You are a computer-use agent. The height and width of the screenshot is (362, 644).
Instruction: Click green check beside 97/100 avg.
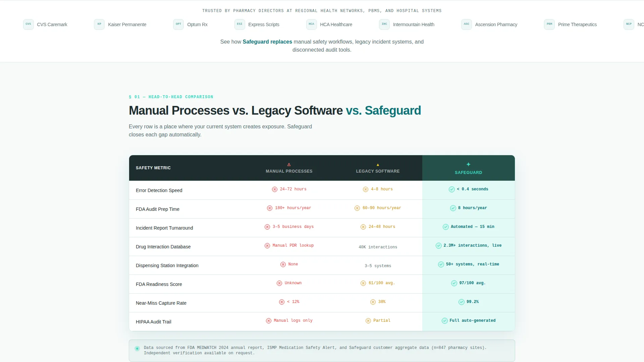(454, 283)
